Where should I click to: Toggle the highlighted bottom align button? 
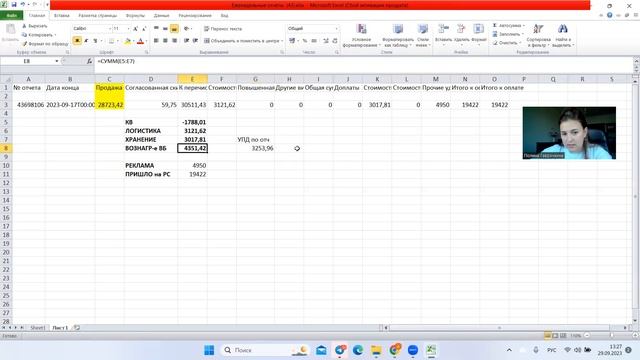pos(174,29)
